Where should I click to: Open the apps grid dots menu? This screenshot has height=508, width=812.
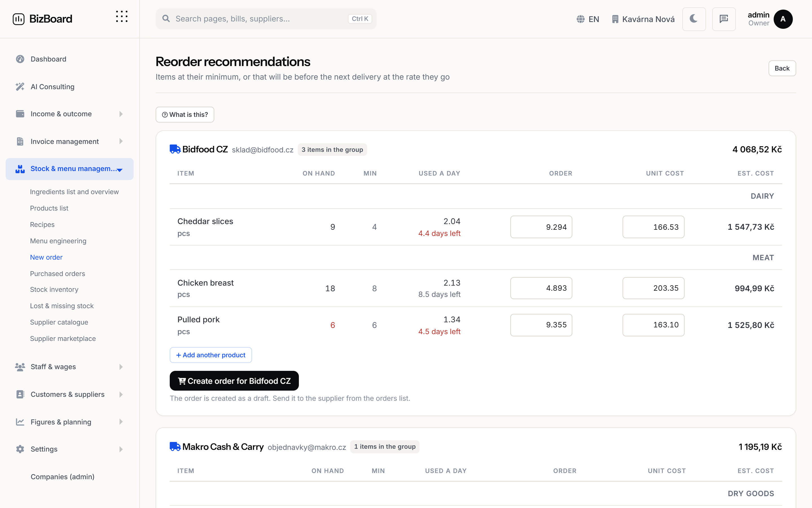[x=122, y=16]
